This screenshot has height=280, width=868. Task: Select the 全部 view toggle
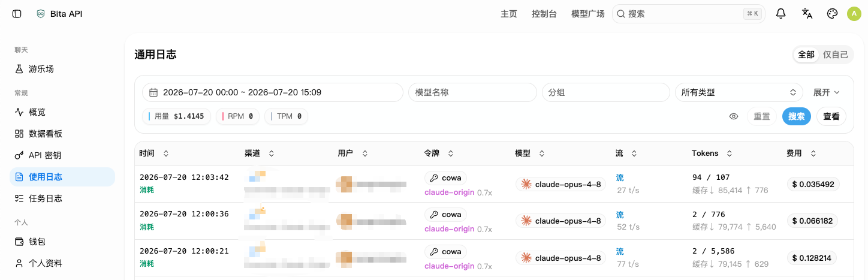pos(806,55)
